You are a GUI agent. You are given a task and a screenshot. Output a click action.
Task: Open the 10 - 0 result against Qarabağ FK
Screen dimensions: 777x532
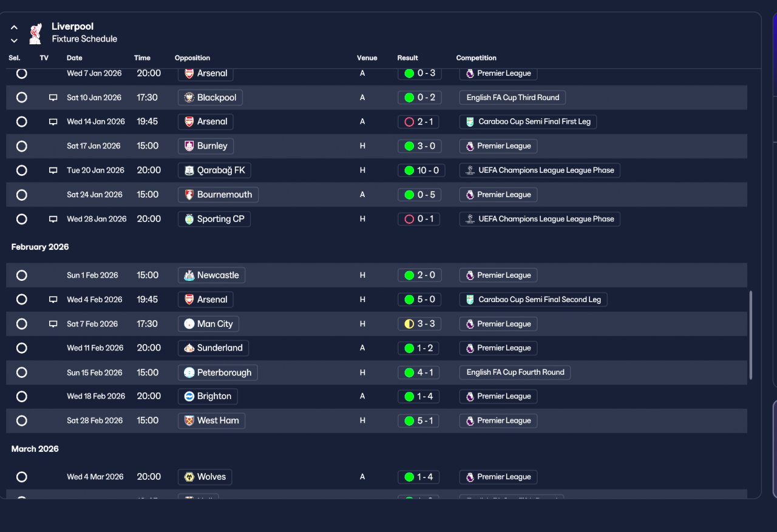(421, 170)
